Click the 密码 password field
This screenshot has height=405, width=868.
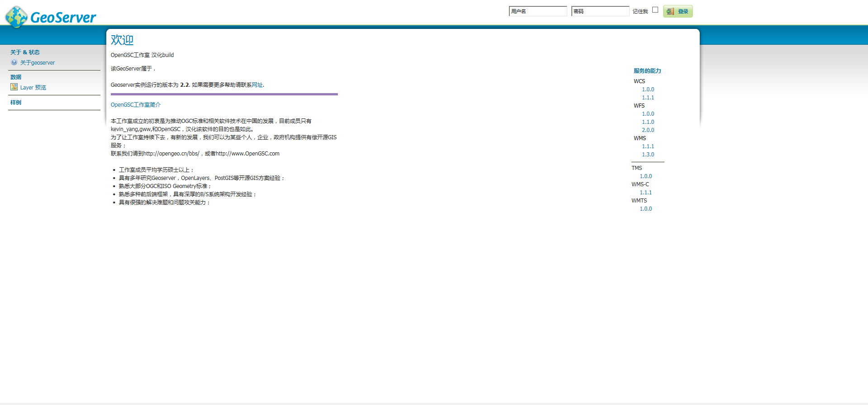point(600,11)
